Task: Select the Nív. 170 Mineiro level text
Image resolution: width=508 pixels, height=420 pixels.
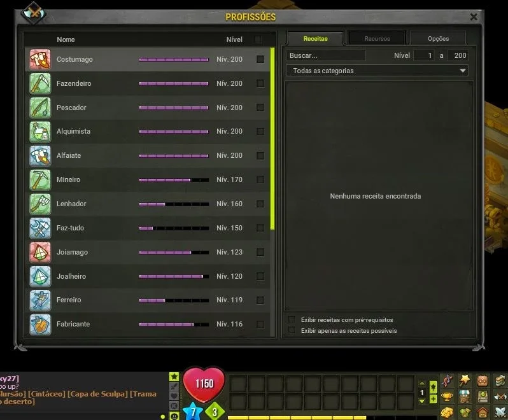Action: coord(229,179)
